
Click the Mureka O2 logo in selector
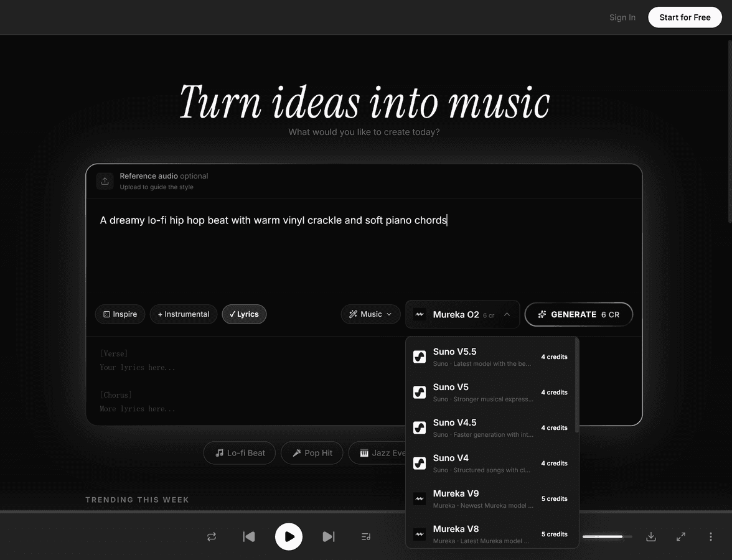coord(420,315)
